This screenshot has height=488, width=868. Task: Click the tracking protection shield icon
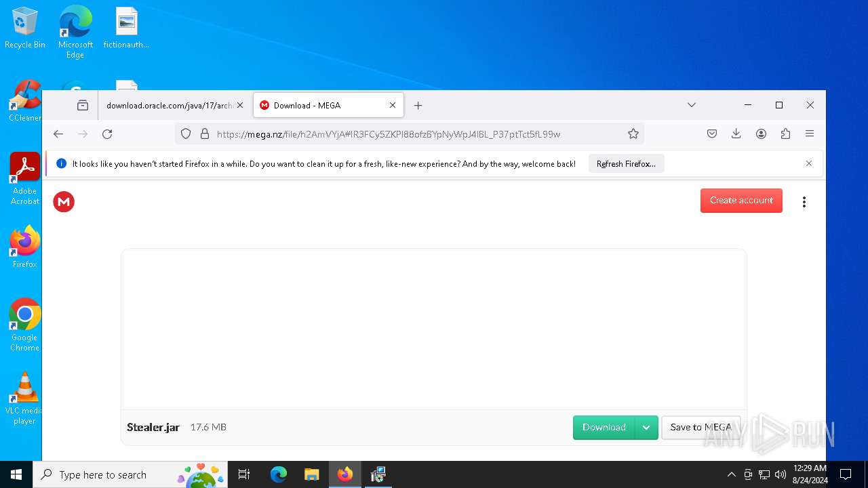point(186,134)
